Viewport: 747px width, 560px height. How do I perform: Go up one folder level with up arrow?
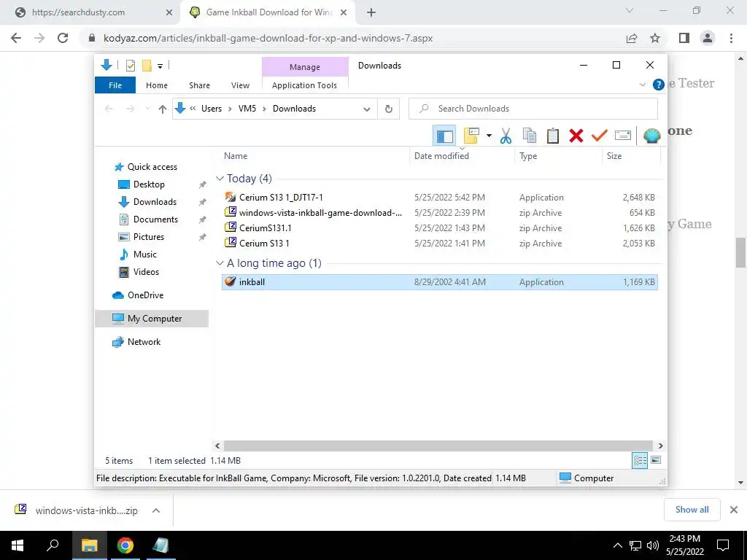[x=163, y=109]
